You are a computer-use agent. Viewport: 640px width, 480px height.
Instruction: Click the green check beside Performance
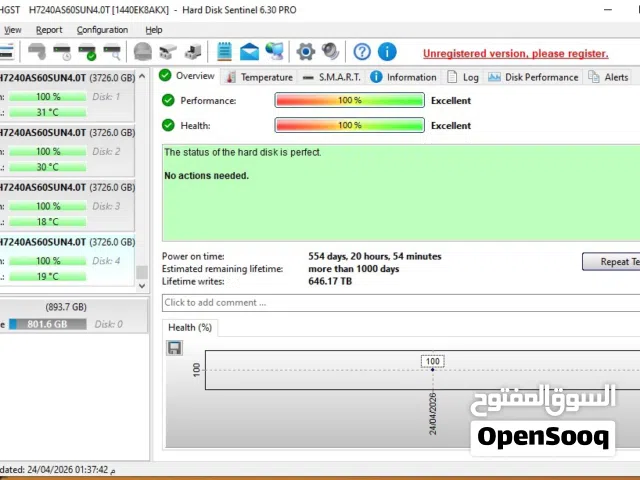coord(168,100)
